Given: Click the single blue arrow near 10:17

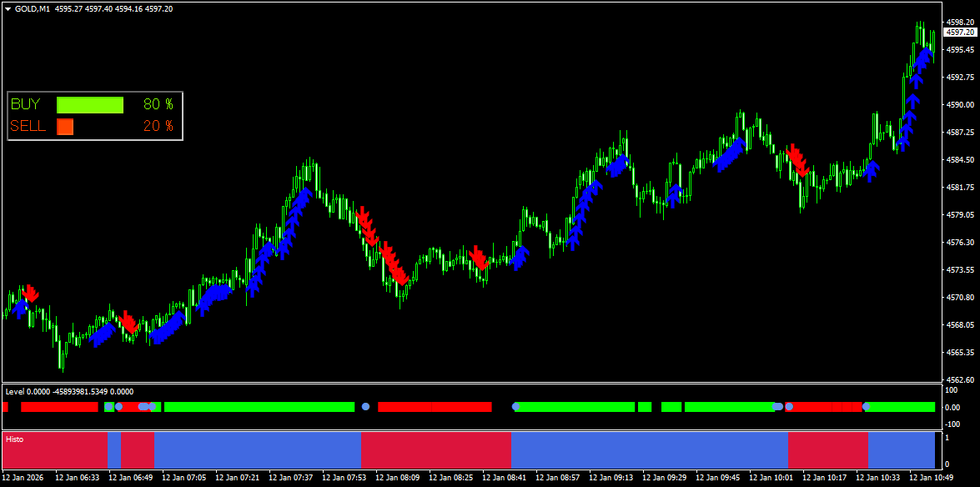Looking at the screenshot, I should point(872,171).
